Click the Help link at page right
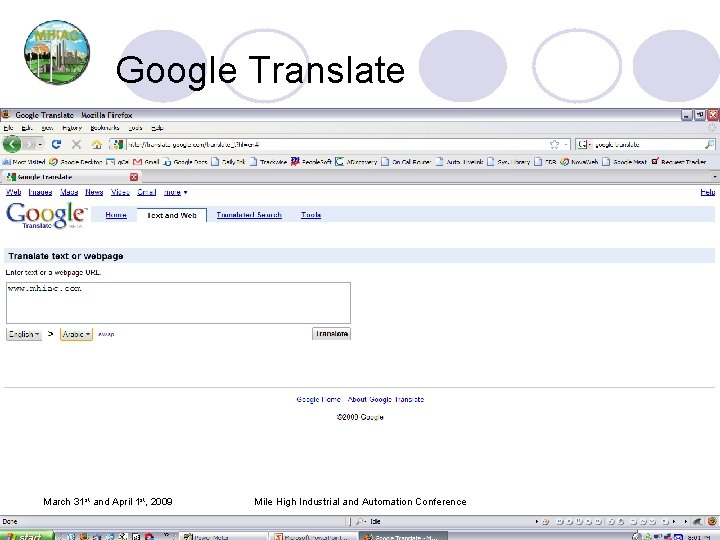720x540 pixels. [x=708, y=192]
